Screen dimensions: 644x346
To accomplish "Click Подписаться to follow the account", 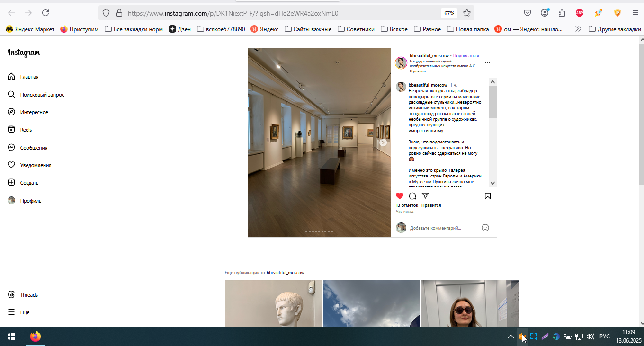I will (x=466, y=56).
